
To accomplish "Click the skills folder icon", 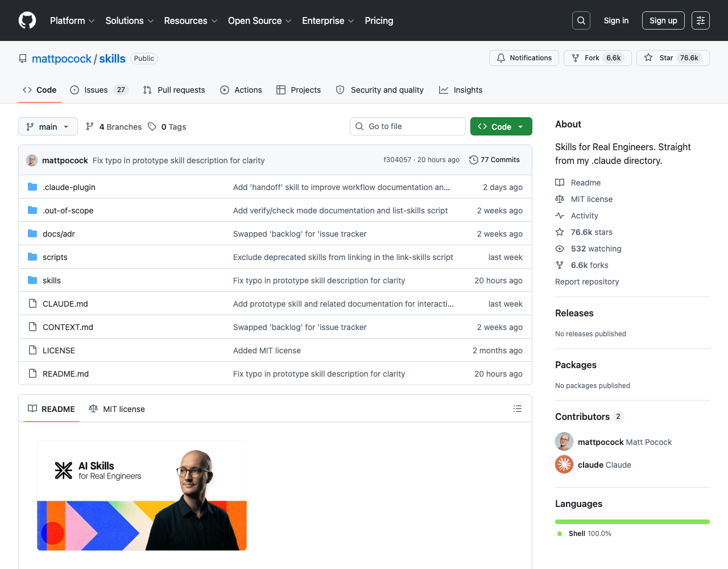I will point(32,281).
